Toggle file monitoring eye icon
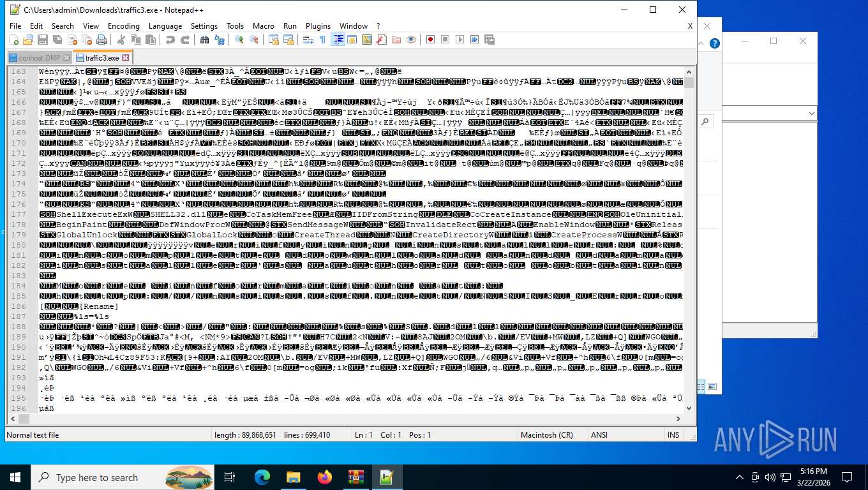This screenshot has height=490, width=868. pyautogui.click(x=411, y=40)
